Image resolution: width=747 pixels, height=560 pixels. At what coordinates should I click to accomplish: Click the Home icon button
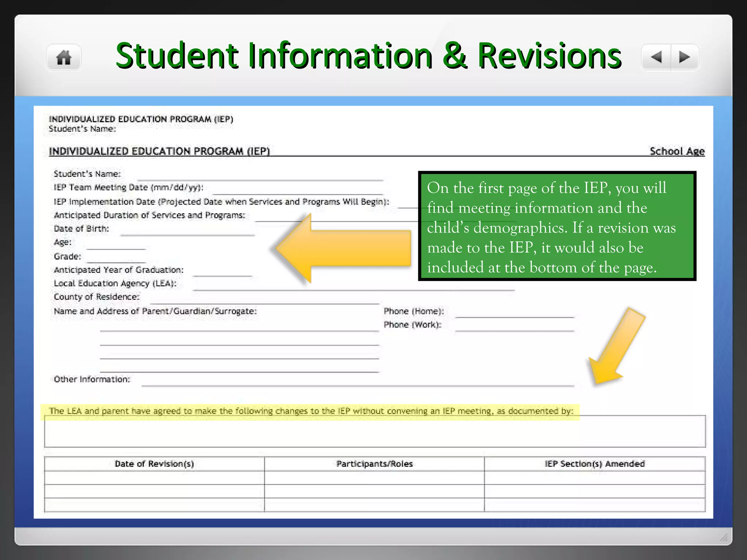[x=64, y=57]
